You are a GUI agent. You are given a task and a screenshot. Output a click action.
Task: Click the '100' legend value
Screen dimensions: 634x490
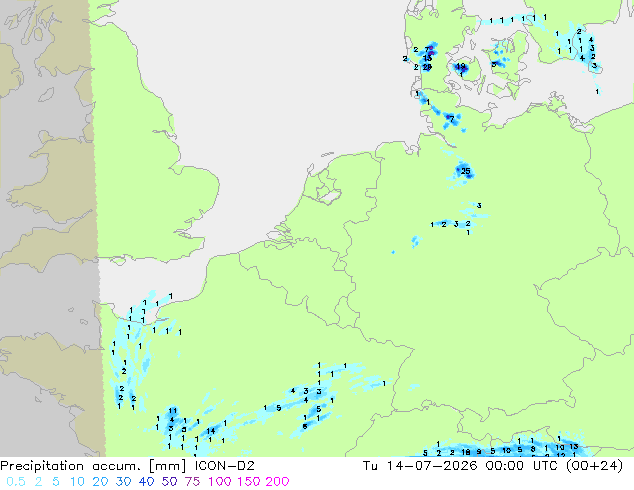pos(220,482)
